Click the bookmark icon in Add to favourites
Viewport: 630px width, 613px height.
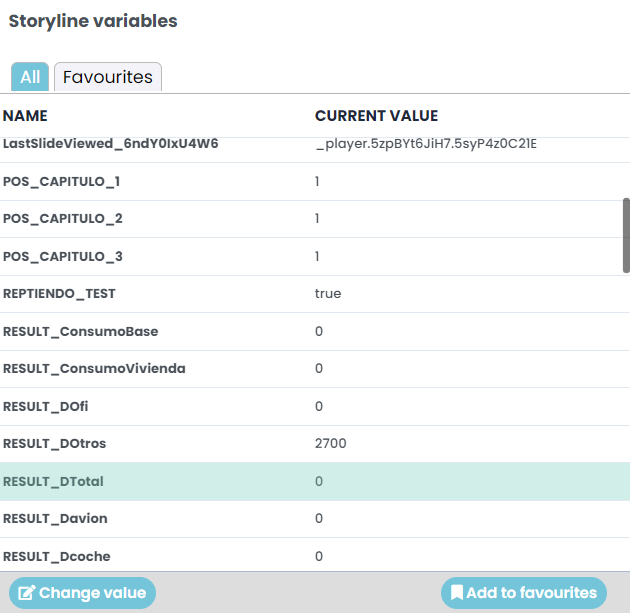click(x=457, y=593)
